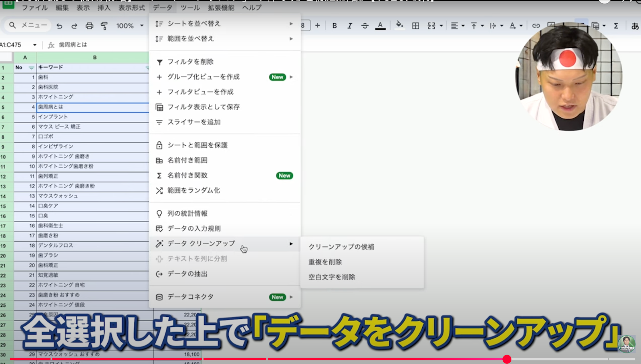Toggle filter button on No column header
641x364 pixels.
[31, 68]
